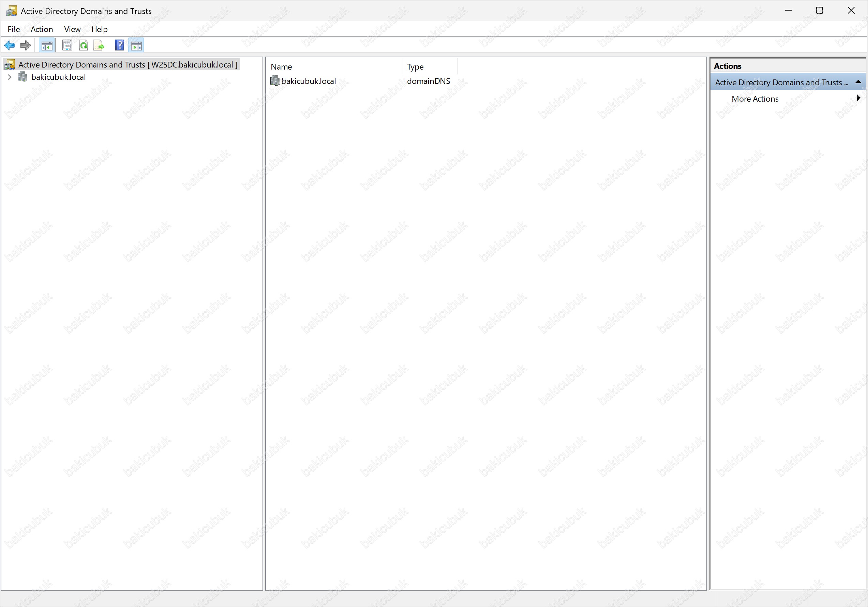Collapse the Active Directory Domains and Trusts actions section
The height and width of the screenshot is (607, 868).
(858, 82)
